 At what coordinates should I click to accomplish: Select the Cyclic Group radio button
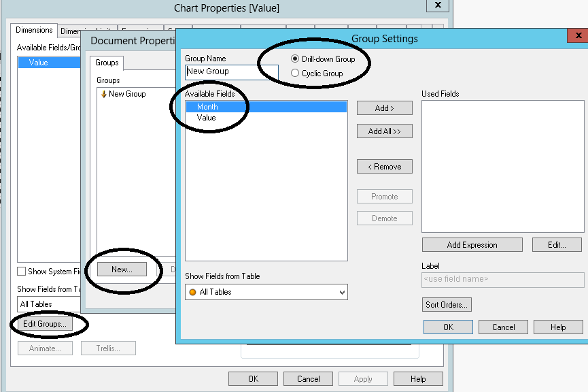tap(295, 73)
